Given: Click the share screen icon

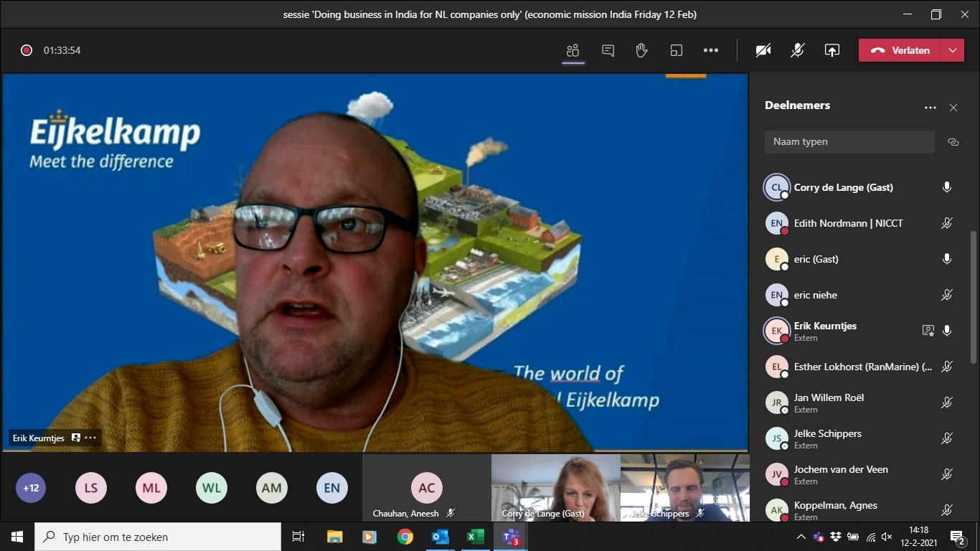Looking at the screenshot, I should click(x=831, y=50).
